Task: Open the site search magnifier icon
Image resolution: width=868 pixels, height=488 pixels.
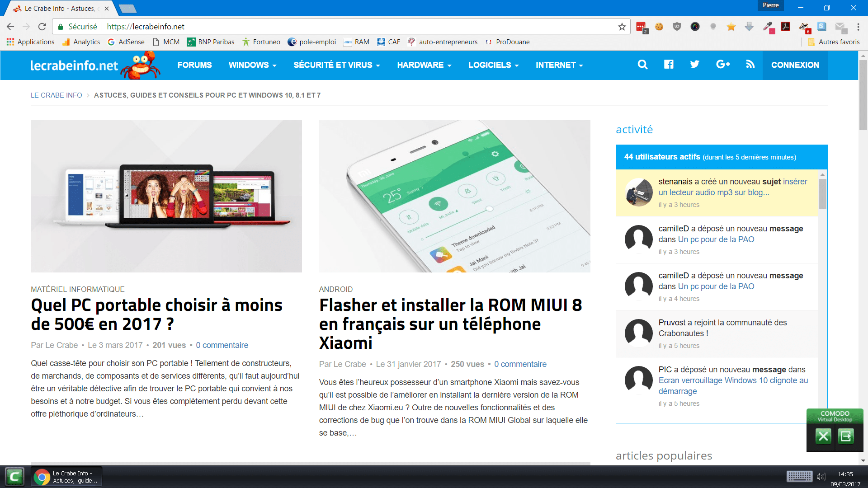Action: (x=642, y=65)
